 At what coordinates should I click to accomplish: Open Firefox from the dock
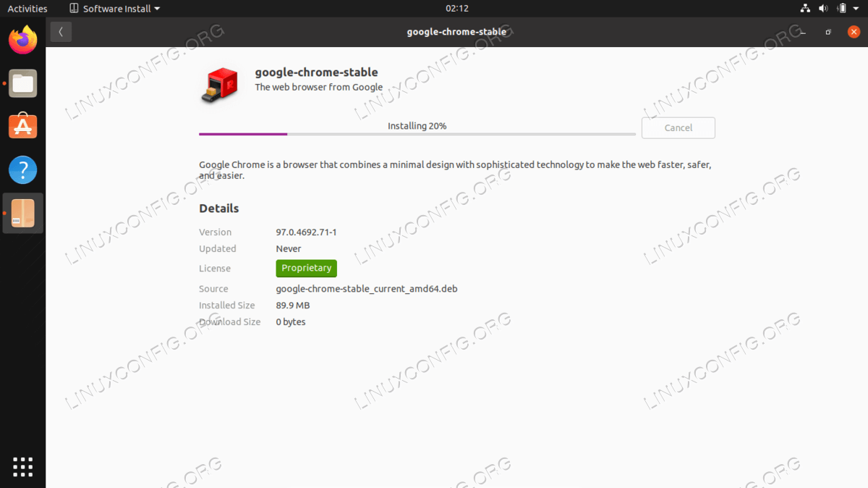pyautogui.click(x=22, y=39)
